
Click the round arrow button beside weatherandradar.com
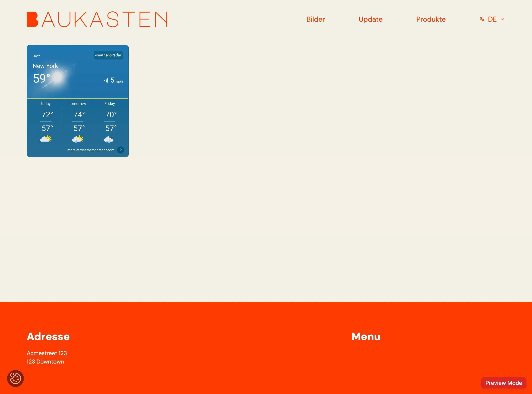(121, 150)
